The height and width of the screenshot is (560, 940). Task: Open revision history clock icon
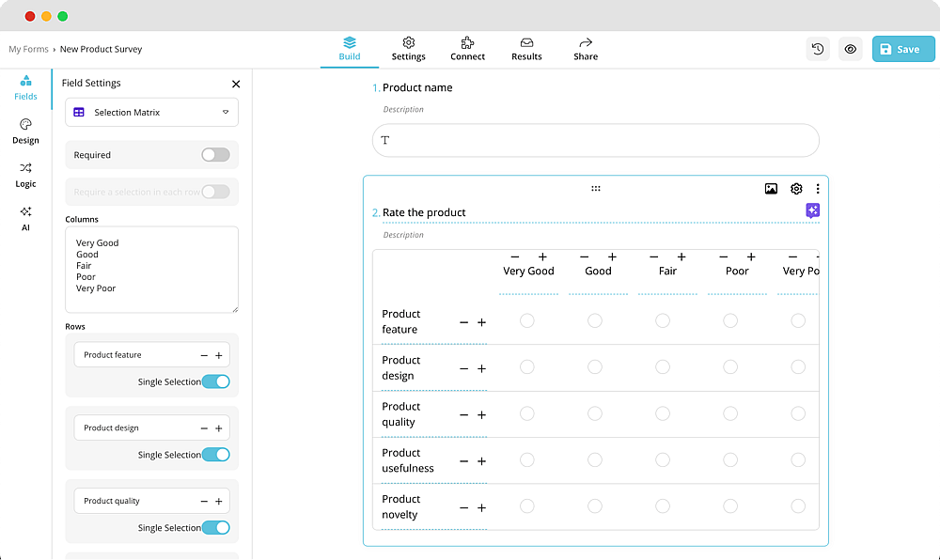[818, 49]
